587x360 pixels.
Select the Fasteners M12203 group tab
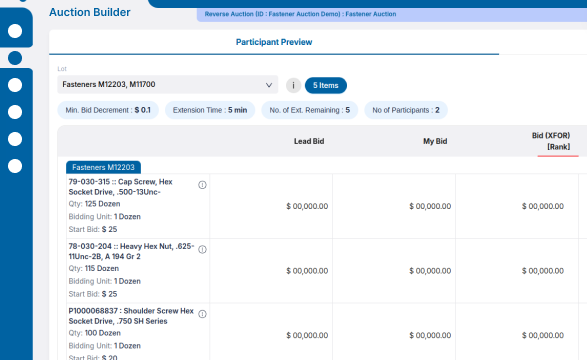pos(103,167)
